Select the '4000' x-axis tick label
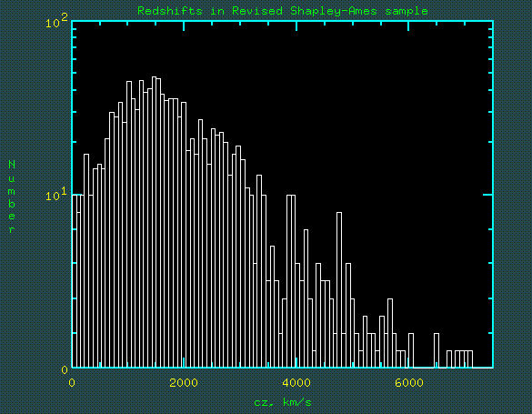The image size is (532, 414). 296,383
